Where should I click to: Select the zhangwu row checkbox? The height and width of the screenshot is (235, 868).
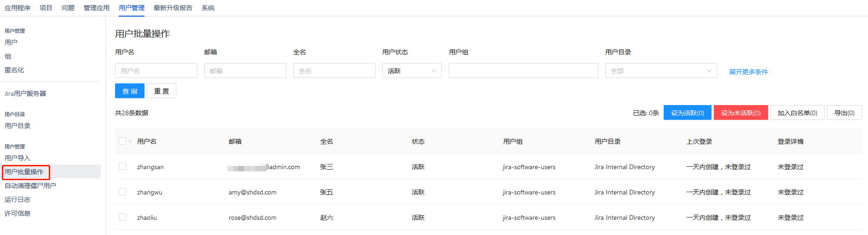tap(122, 192)
